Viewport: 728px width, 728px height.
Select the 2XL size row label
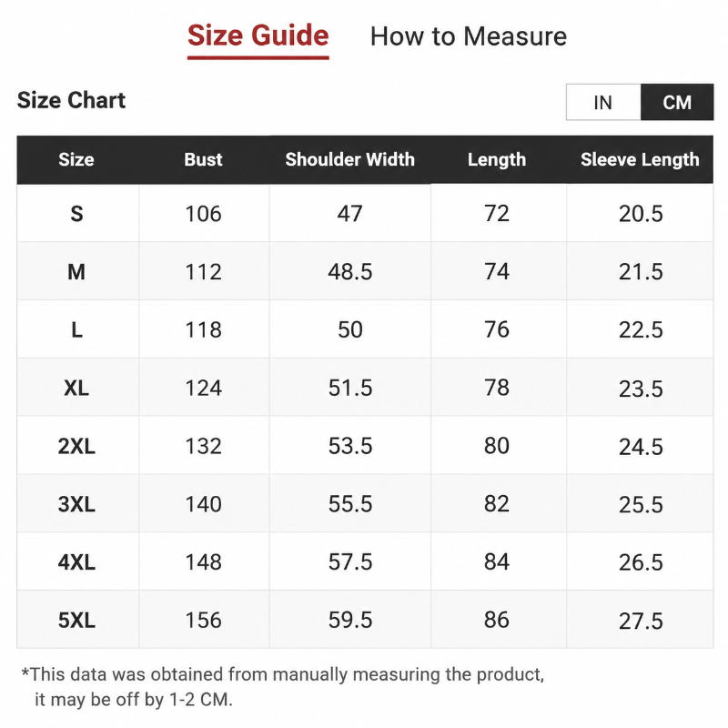[x=76, y=446]
